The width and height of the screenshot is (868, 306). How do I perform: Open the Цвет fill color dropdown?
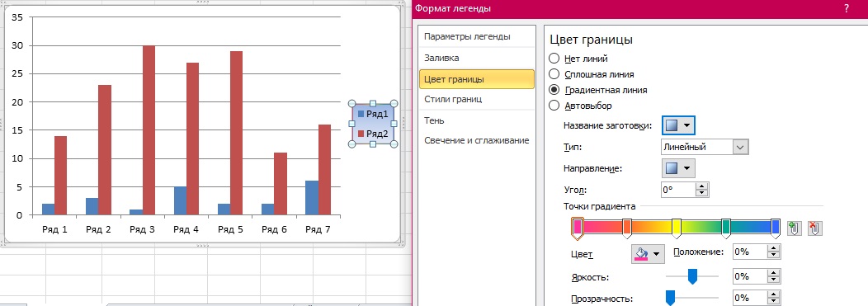coord(647,254)
